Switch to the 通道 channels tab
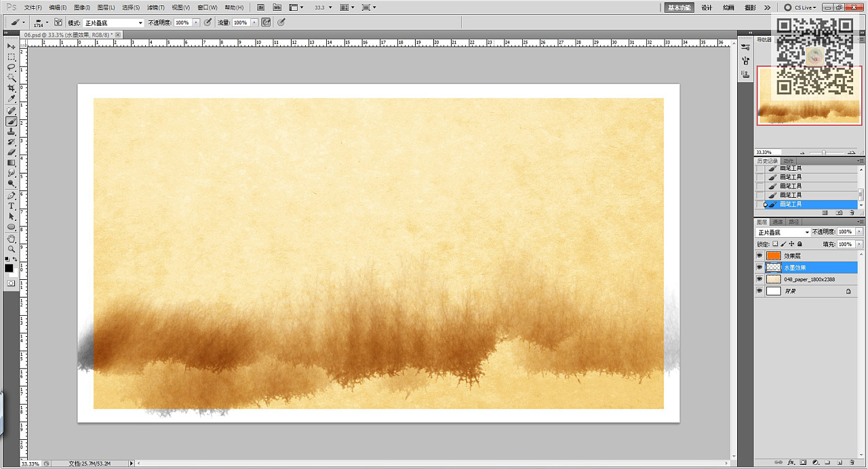The width and height of the screenshot is (868, 469). tap(778, 222)
